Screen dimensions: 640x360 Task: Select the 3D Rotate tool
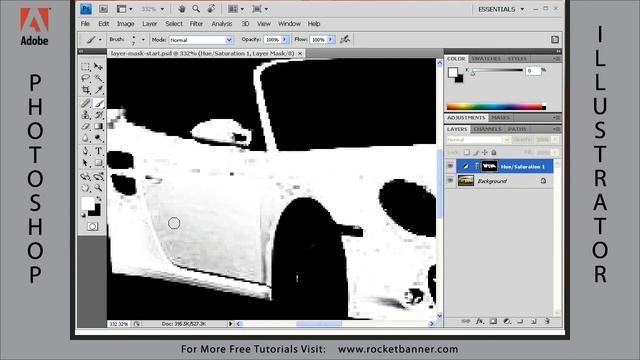coord(85,177)
